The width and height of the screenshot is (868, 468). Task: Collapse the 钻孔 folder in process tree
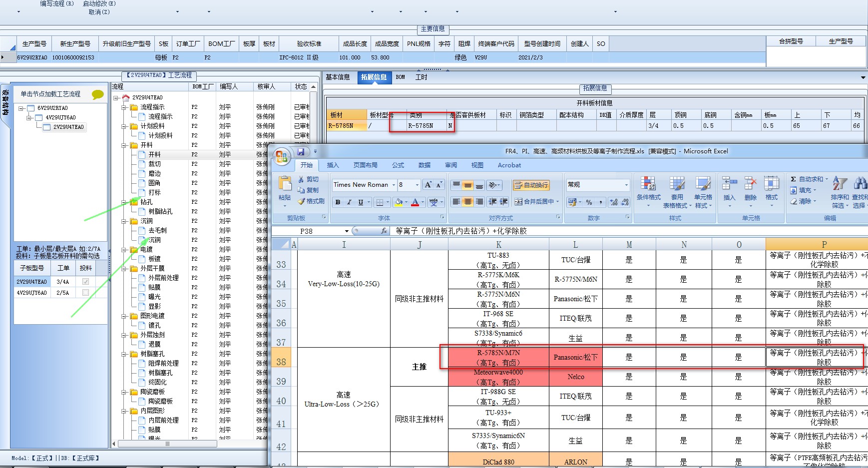124,202
